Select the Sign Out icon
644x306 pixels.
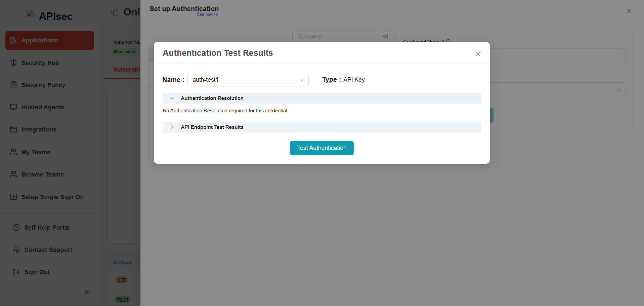pos(16,272)
